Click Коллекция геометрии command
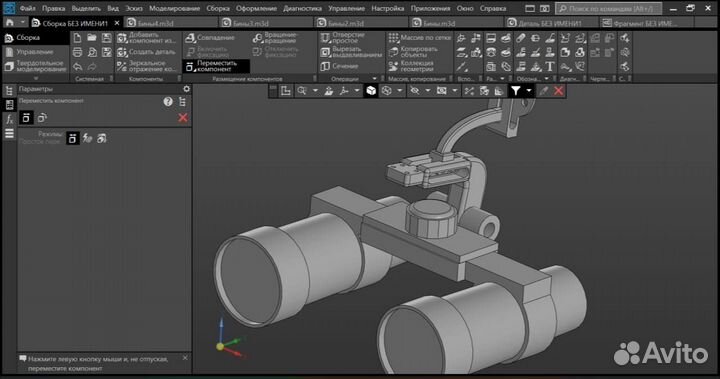720x379 pixels. (411, 66)
